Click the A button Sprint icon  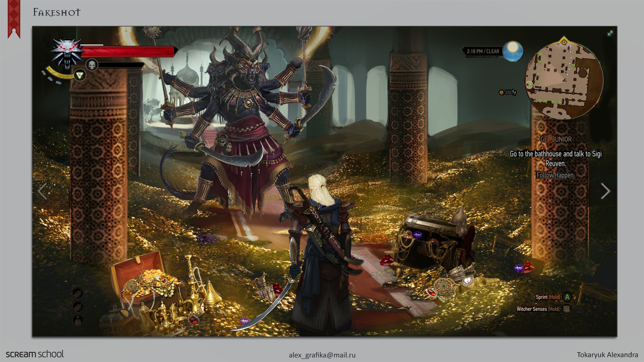pyautogui.click(x=567, y=297)
